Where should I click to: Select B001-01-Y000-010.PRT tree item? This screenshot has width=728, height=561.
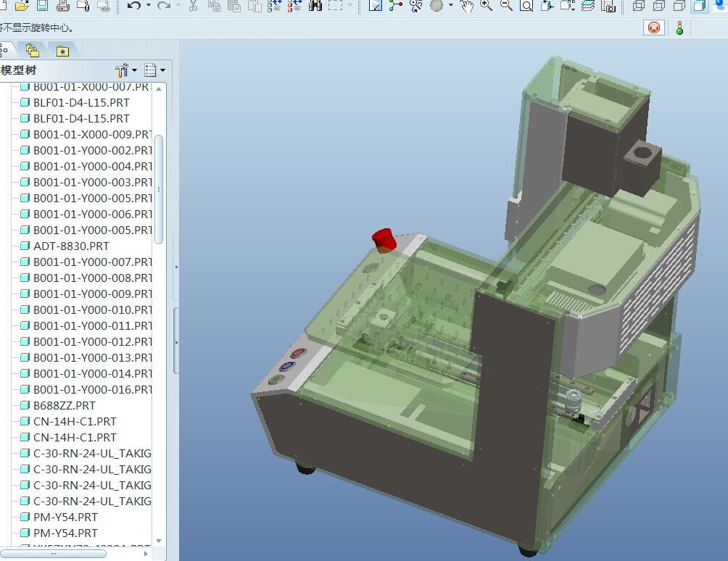tap(86, 310)
